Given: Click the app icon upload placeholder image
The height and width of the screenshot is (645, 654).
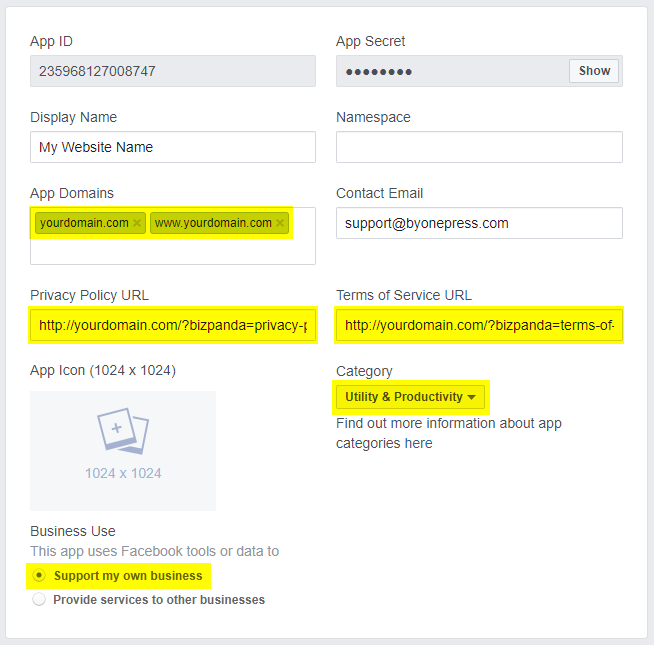Looking at the screenshot, I should click(123, 432).
